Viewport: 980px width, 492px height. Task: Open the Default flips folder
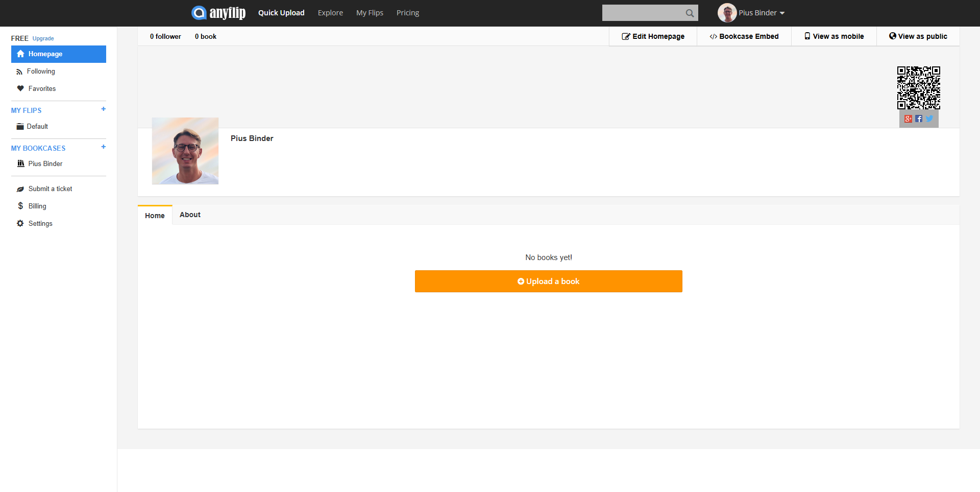click(x=37, y=127)
